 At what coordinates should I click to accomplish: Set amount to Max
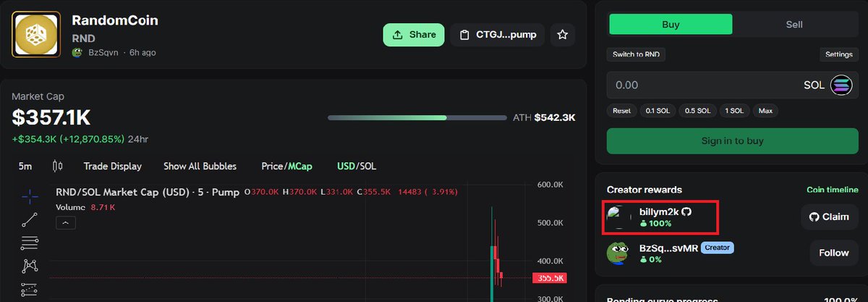(765, 111)
